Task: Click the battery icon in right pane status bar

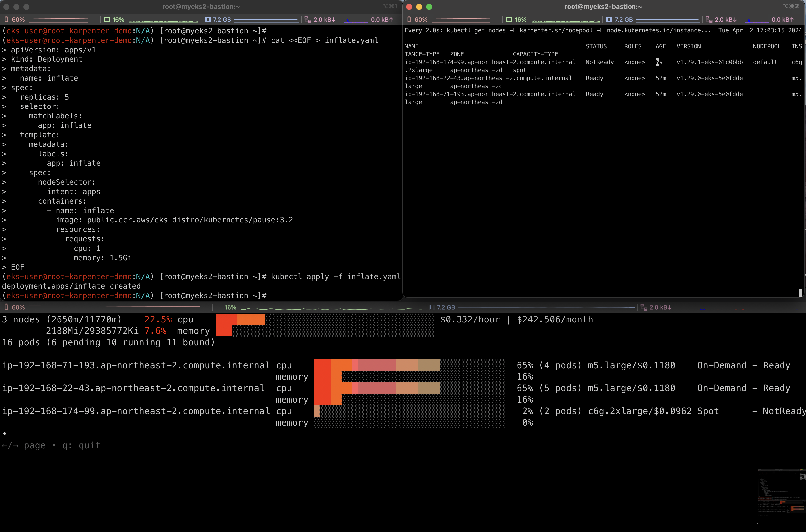Action: tap(409, 19)
